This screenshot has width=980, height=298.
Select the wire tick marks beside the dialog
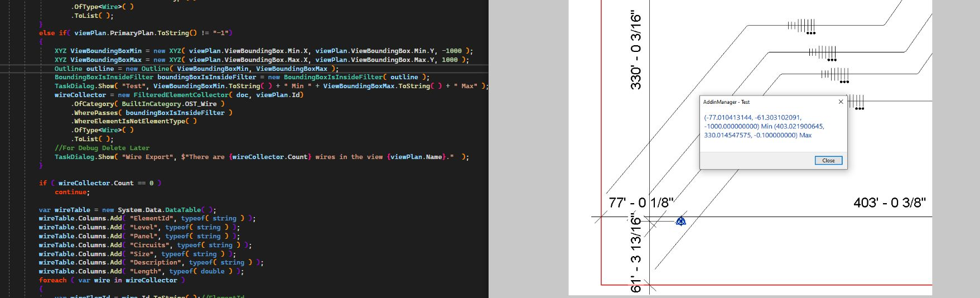[x=856, y=102]
